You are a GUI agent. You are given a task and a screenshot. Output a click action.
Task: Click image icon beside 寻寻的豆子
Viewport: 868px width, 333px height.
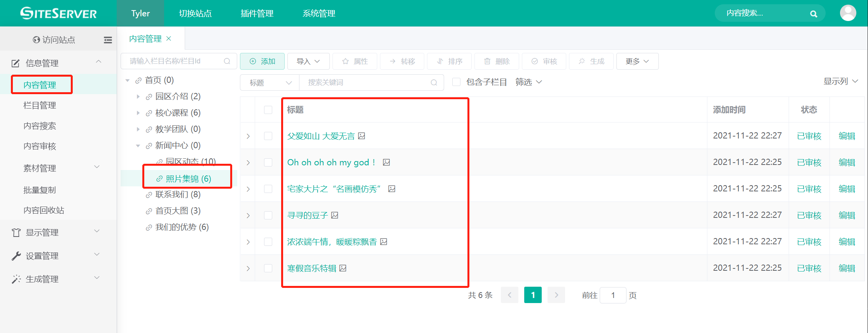pyautogui.click(x=335, y=215)
